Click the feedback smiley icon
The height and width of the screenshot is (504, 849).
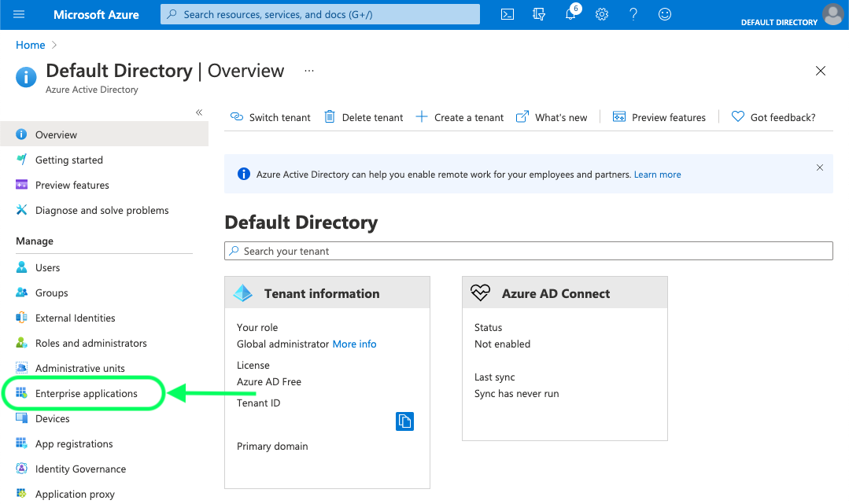[x=664, y=15]
